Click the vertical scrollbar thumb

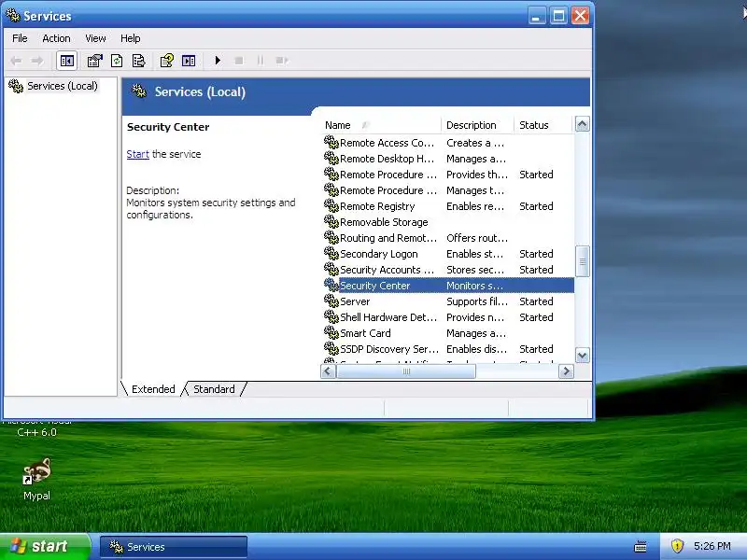click(582, 261)
